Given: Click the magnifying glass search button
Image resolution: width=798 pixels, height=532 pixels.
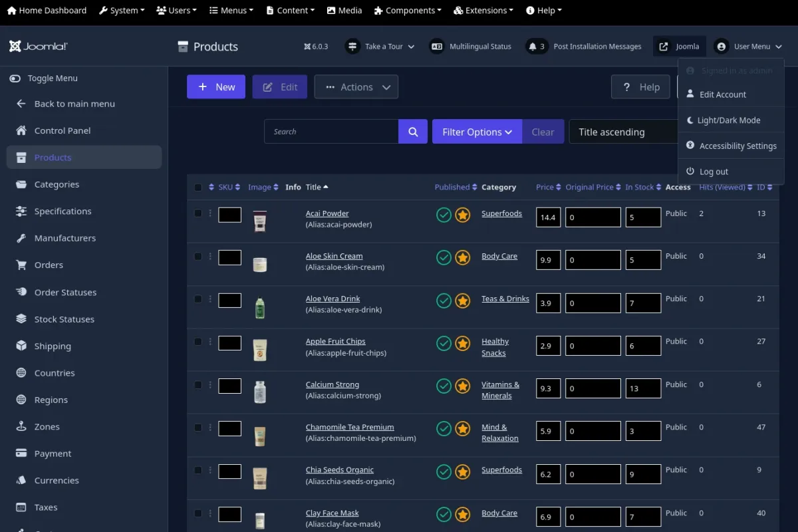Looking at the screenshot, I should [x=413, y=132].
